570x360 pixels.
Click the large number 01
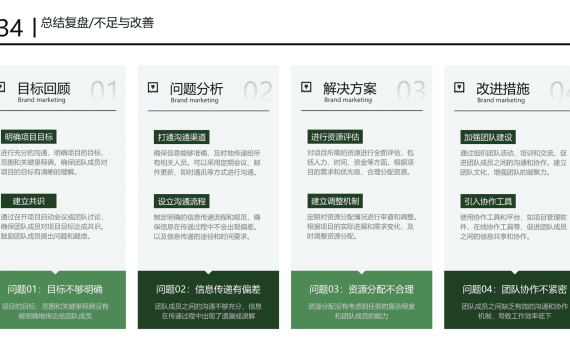(104, 91)
